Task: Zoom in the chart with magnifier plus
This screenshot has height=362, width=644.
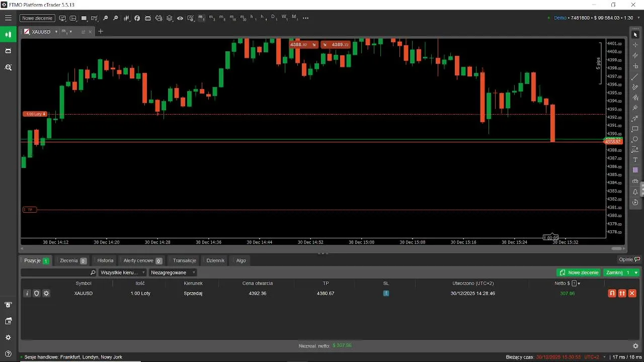Action: pos(116,18)
